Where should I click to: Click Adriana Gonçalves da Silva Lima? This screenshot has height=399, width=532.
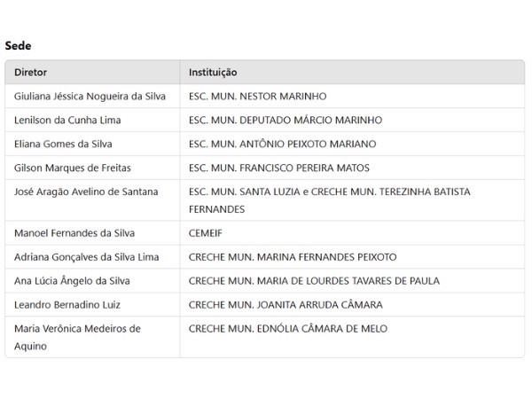pyautogui.click(x=87, y=257)
